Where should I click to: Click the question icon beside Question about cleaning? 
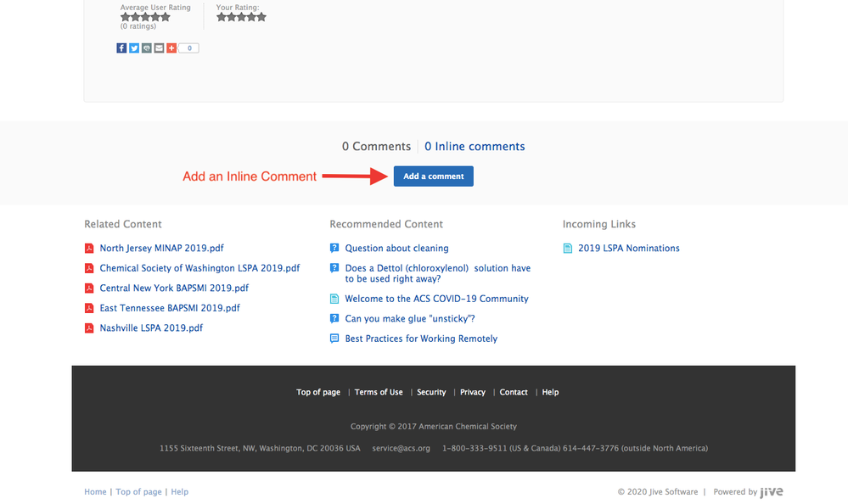click(334, 249)
